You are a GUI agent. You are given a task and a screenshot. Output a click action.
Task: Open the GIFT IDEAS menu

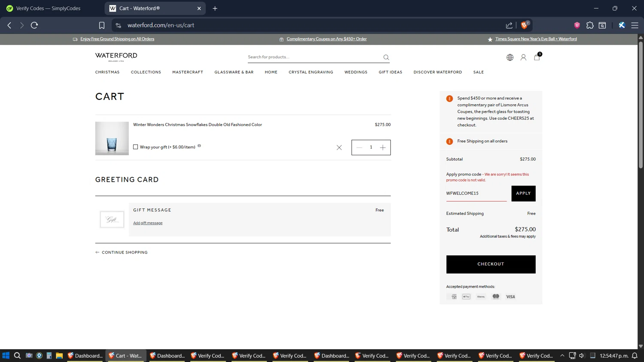[x=390, y=72]
